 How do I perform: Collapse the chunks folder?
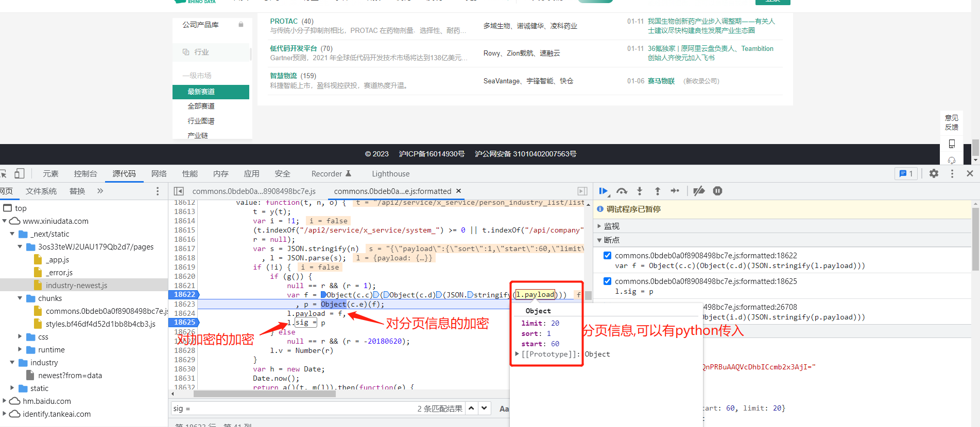pyautogui.click(x=20, y=298)
